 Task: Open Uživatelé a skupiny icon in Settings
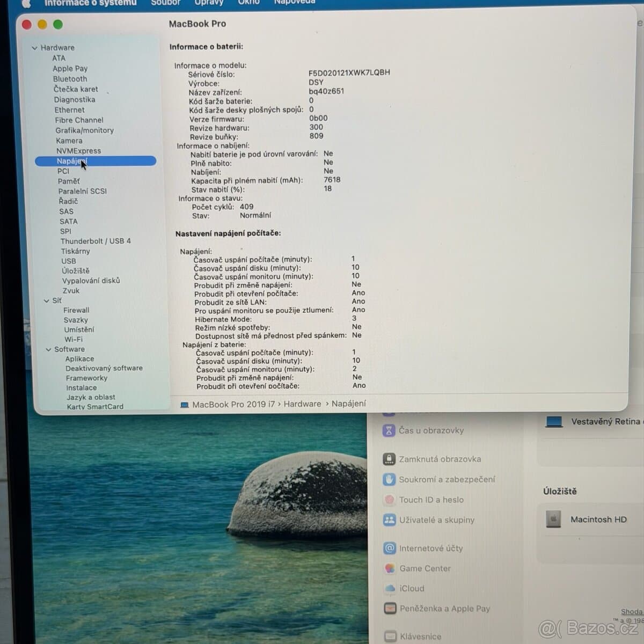(389, 520)
